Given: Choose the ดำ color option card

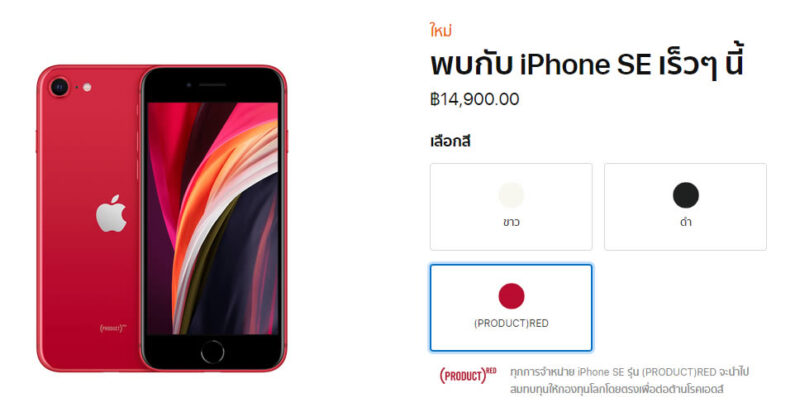Looking at the screenshot, I should pyautogui.click(x=685, y=207).
